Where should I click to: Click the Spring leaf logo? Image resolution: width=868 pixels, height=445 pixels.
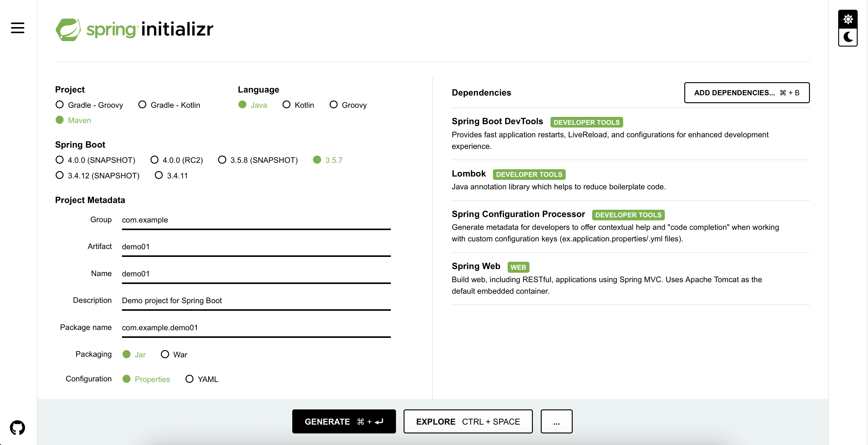68,30
